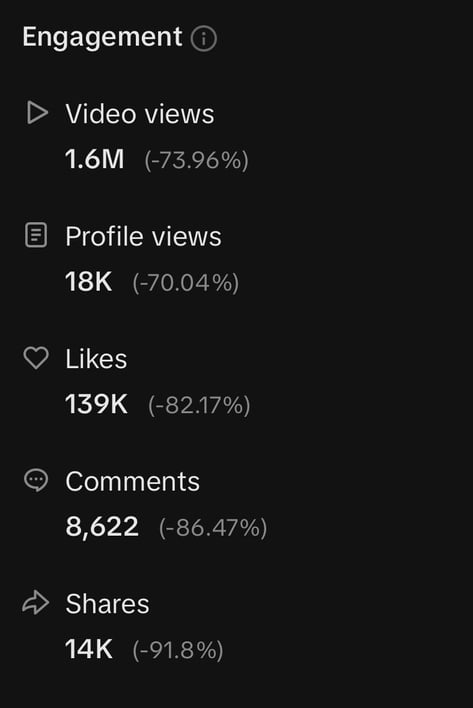The image size is (473, 708).
Task: Select the 14K shares count
Action: (x=89, y=649)
